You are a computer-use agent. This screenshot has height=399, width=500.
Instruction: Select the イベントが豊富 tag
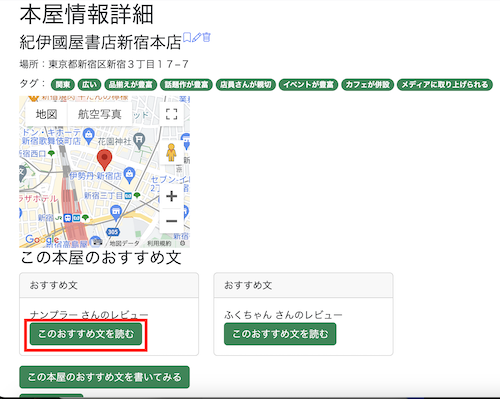click(308, 85)
